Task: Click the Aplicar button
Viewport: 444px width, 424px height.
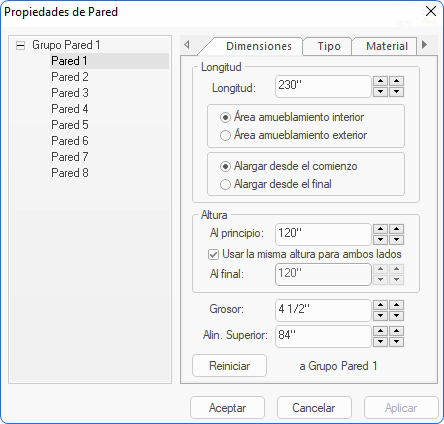Action: [401, 408]
